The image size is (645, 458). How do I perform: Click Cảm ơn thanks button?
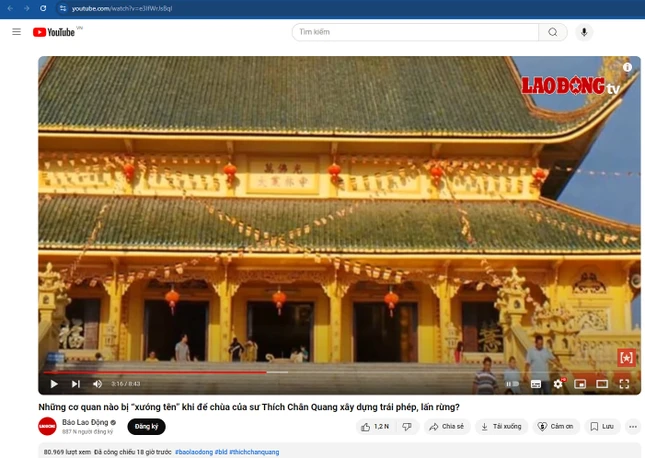click(x=556, y=427)
